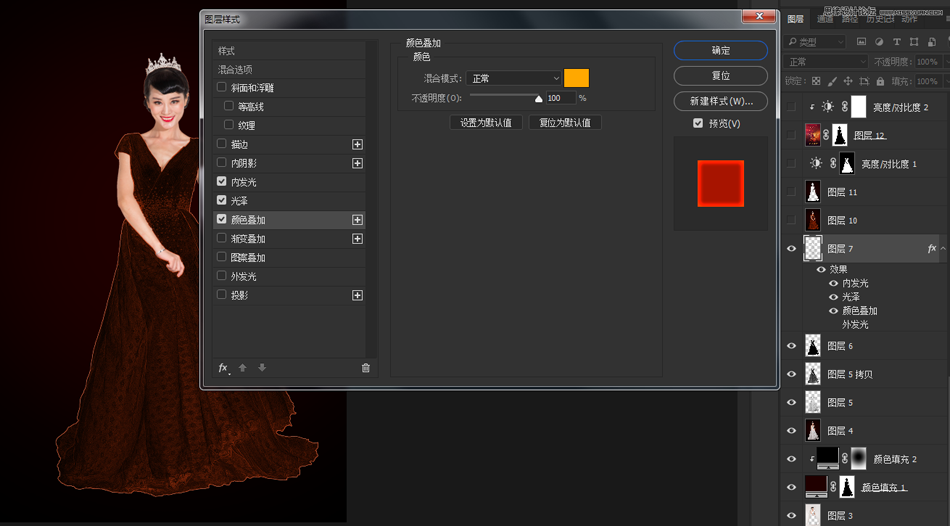Switch to 历史记录 tab
Viewport: 950px width, 526px height.
click(x=879, y=19)
